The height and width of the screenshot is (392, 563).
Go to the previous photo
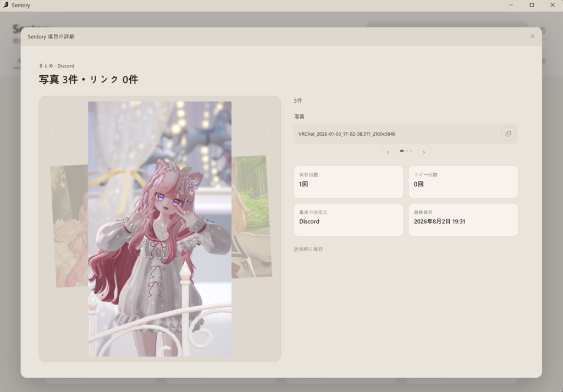tap(388, 152)
